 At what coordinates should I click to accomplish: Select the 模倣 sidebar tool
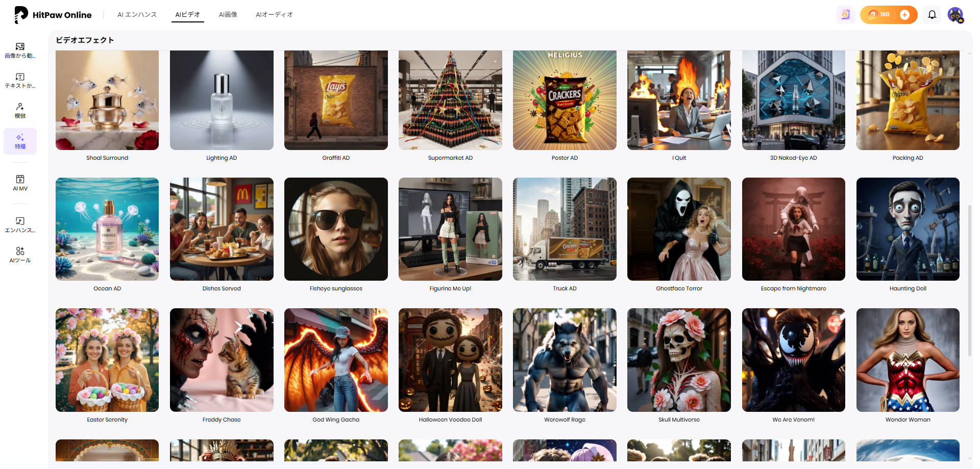pyautogui.click(x=20, y=111)
